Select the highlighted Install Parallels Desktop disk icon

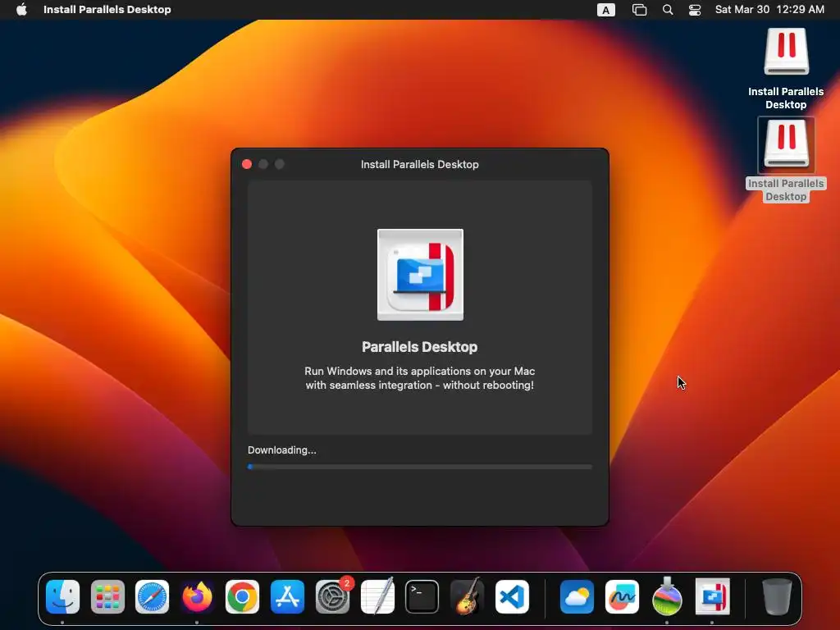786,143
